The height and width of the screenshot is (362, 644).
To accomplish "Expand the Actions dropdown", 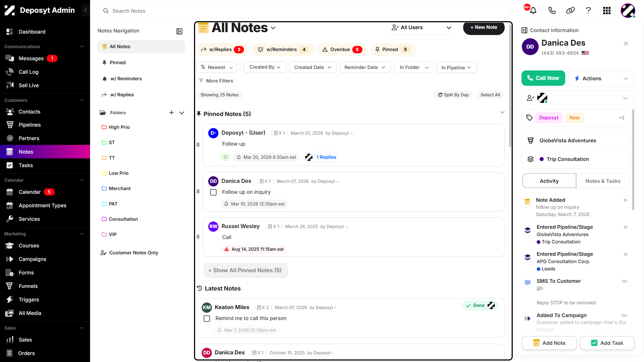I will pos(601,78).
